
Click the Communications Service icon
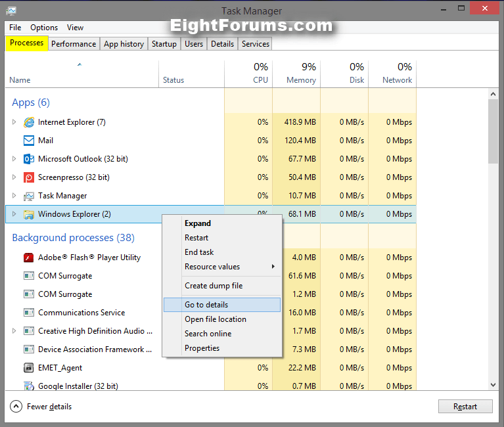[x=29, y=312]
